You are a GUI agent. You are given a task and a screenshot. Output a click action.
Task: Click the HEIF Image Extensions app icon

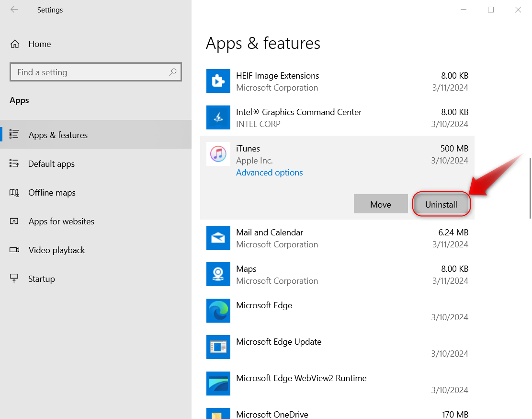tap(218, 81)
